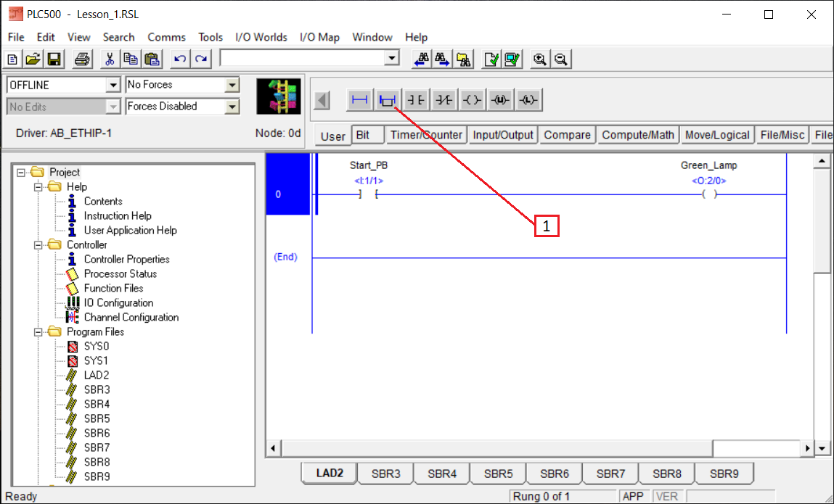Image resolution: width=834 pixels, height=504 pixels.
Task: Click the ladder horizontal scrollbar right arrow
Action: point(807,448)
